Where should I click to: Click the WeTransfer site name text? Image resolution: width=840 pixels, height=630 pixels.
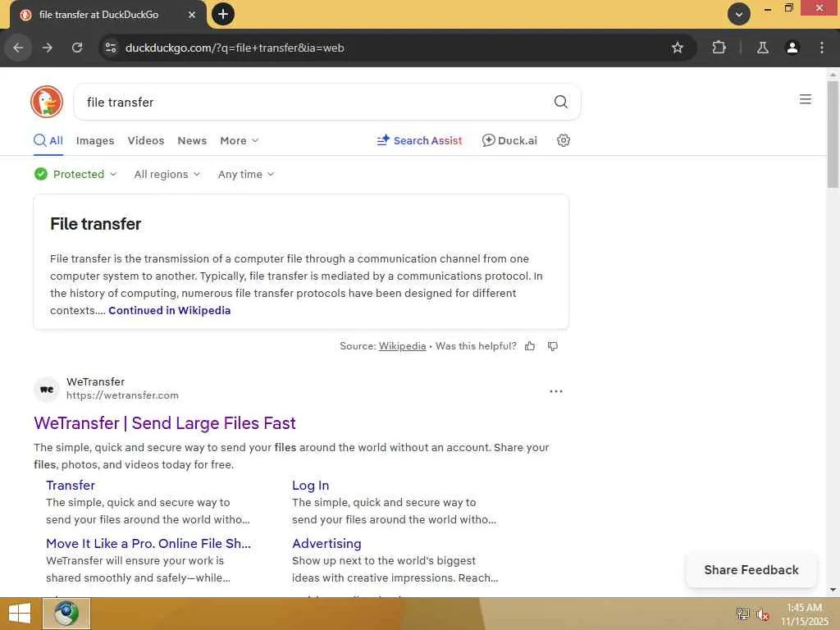95,381
